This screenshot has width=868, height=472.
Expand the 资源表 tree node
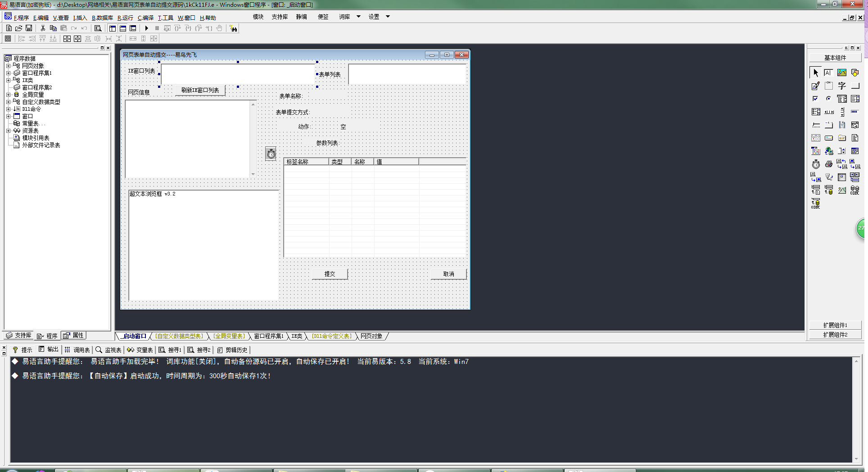click(8, 131)
